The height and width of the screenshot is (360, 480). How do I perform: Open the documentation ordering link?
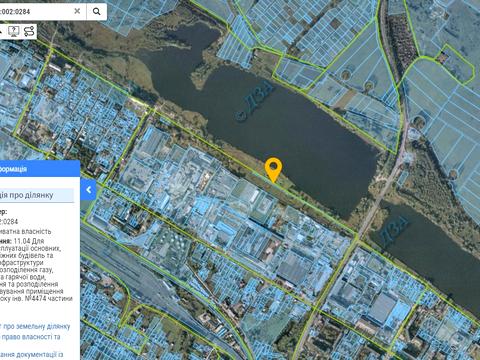coord(32,355)
